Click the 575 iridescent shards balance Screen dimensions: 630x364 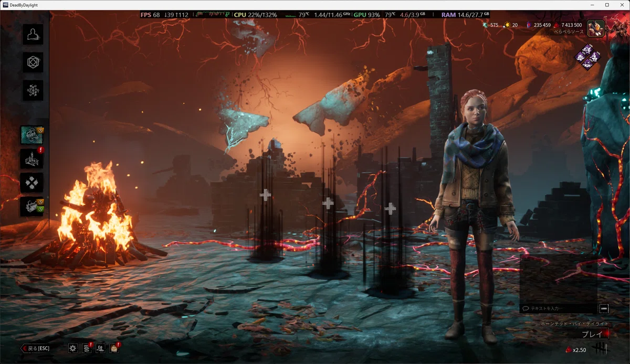pos(490,25)
